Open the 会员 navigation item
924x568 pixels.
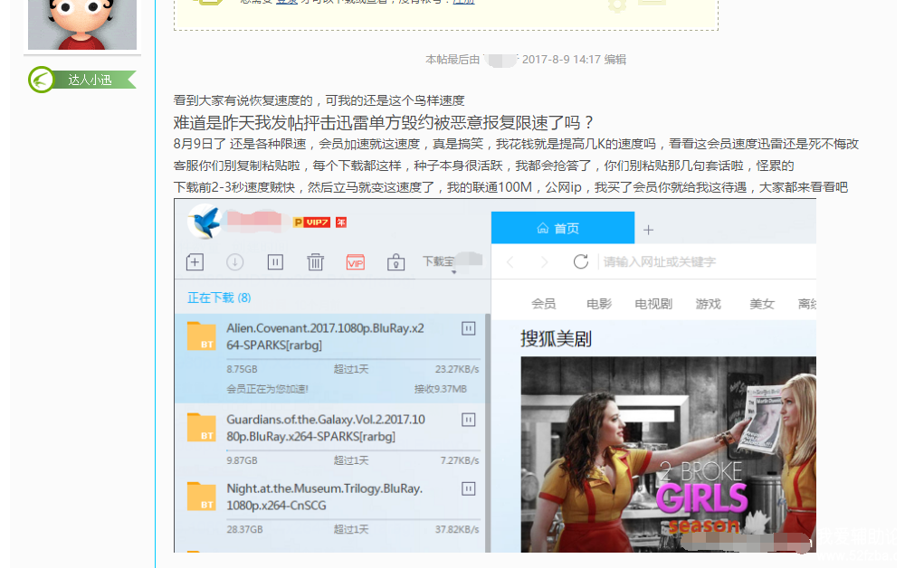click(543, 304)
